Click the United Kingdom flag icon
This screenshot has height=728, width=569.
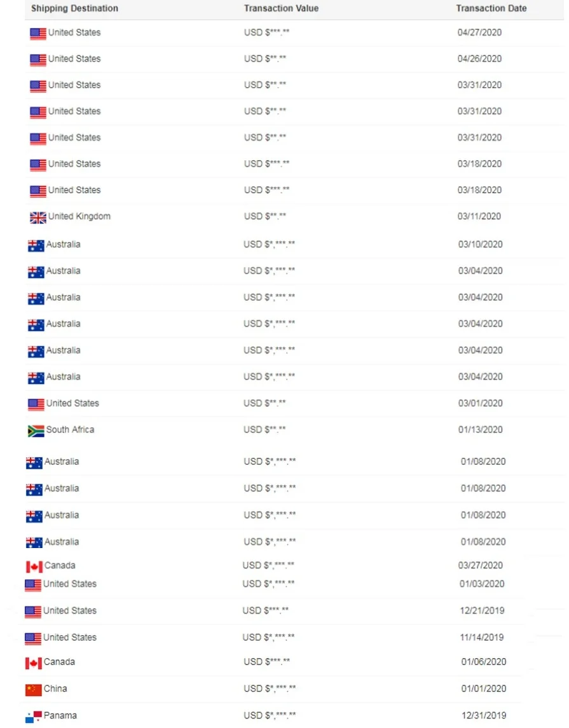pos(38,217)
